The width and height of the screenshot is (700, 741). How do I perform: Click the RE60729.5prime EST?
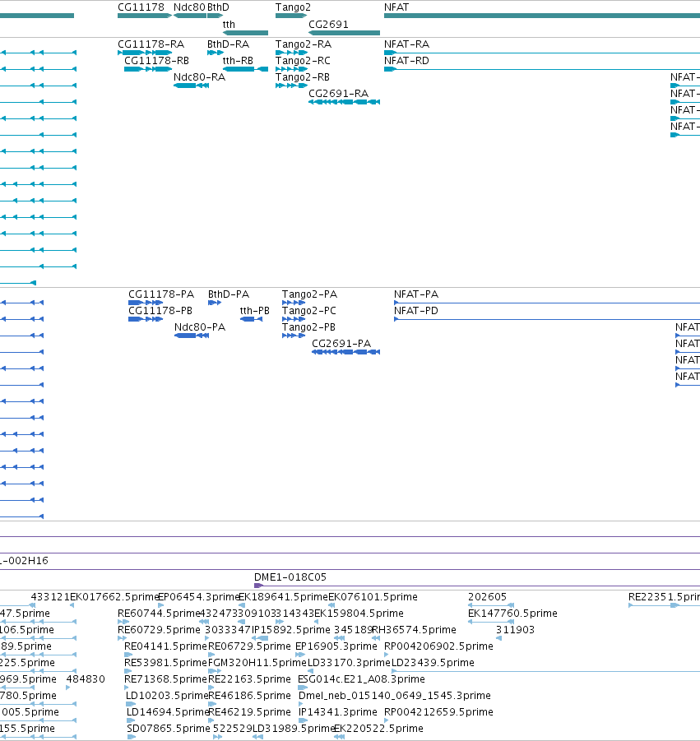(x=122, y=638)
